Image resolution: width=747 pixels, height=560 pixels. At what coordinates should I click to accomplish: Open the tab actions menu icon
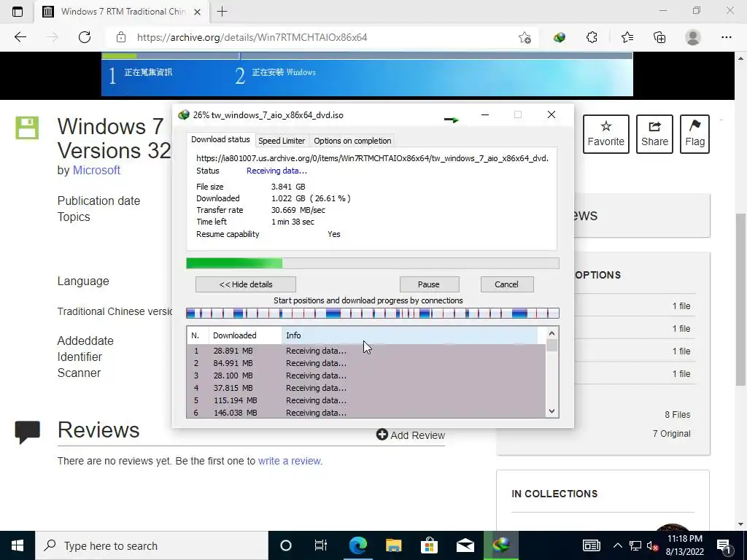coord(18,12)
